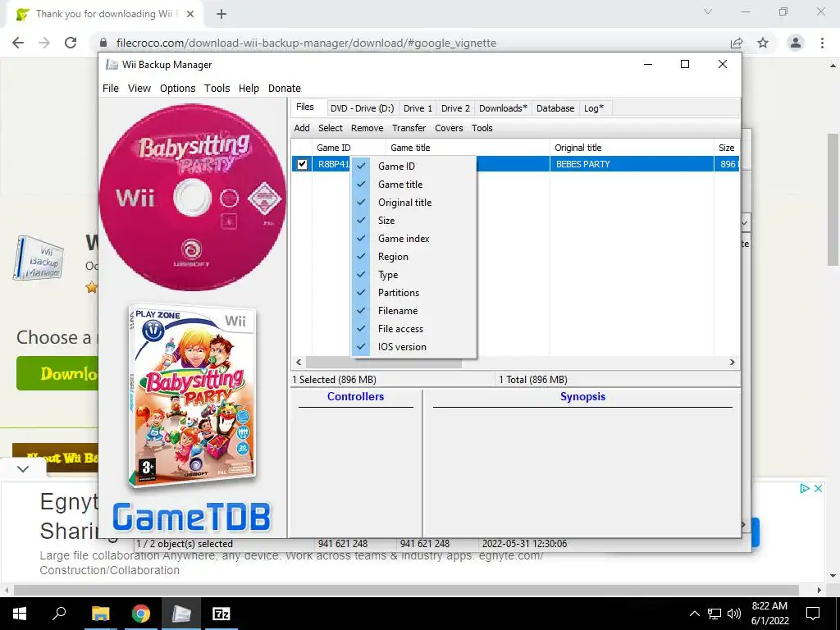
Task: Close the Egnyte ad banner
Action: pyautogui.click(x=818, y=489)
